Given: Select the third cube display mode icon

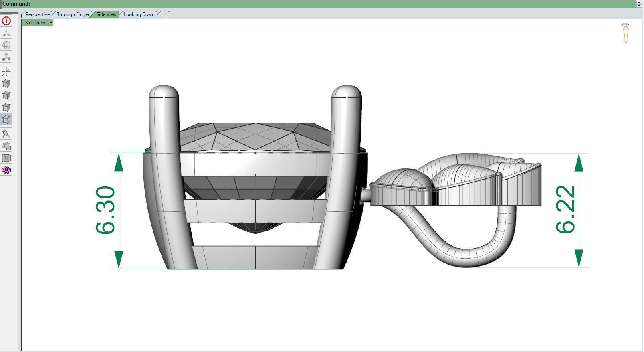Looking at the screenshot, I should click(x=6, y=107).
